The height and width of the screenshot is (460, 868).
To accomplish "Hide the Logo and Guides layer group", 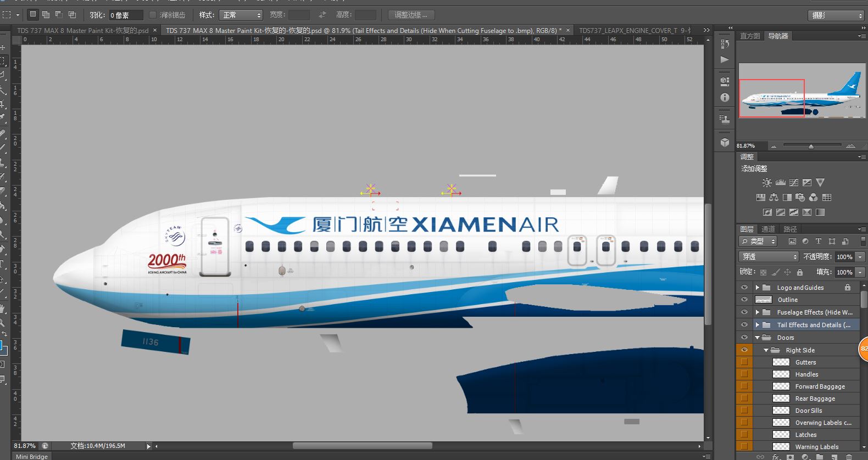I will [744, 287].
